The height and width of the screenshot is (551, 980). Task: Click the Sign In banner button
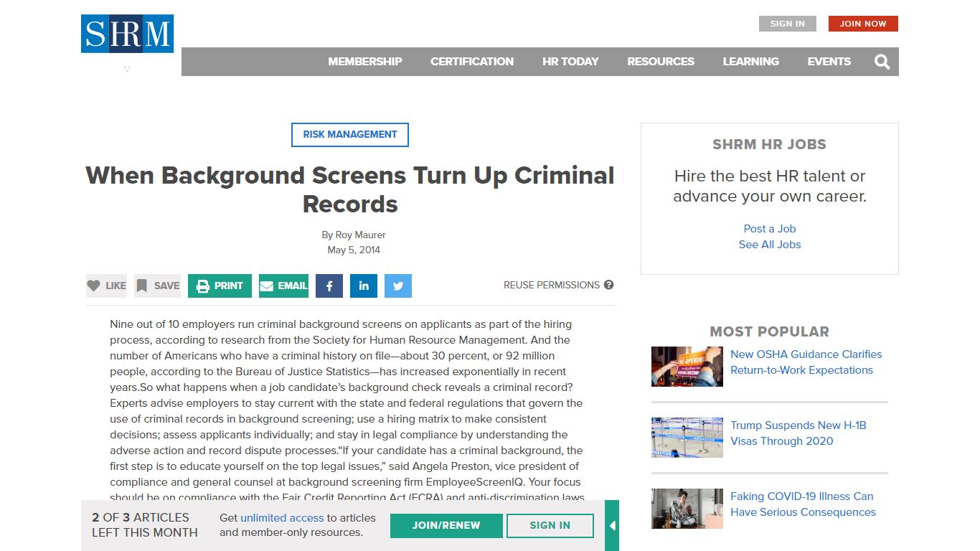click(550, 525)
